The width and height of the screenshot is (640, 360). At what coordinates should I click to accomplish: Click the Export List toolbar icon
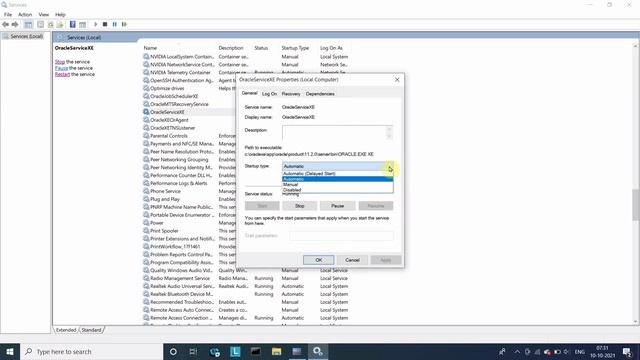(x=60, y=24)
